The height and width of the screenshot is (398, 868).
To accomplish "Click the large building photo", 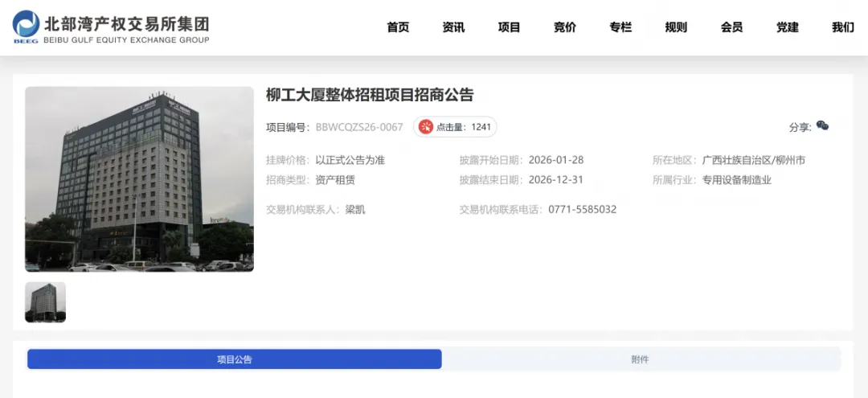I will tap(139, 179).
